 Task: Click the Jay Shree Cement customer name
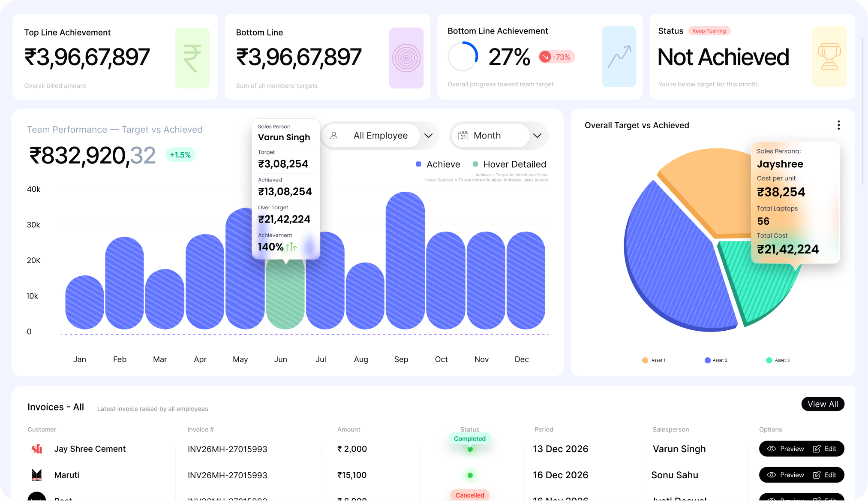[x=90, y=449]
